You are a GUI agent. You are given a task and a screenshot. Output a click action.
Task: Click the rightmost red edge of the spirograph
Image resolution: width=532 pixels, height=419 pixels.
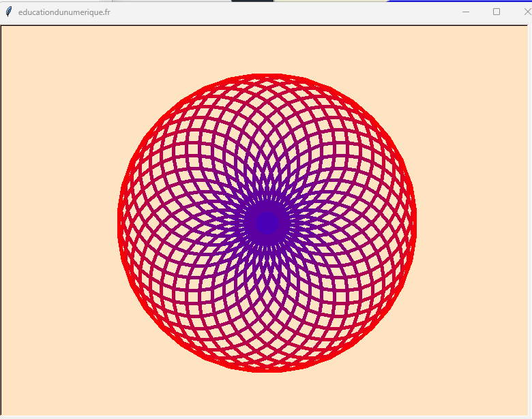tap(414, 223)
